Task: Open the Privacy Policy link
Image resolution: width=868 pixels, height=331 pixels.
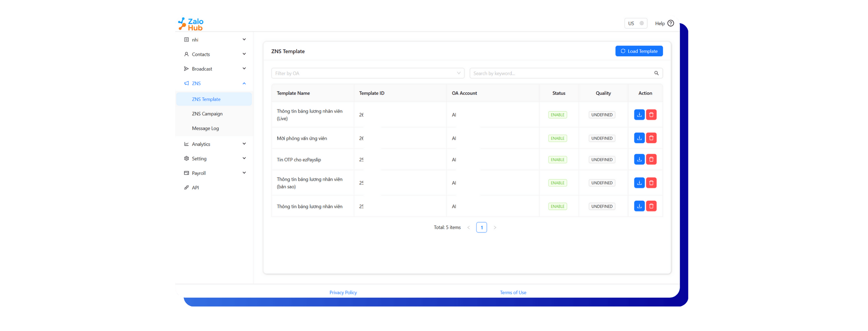Action: point(343,293)
